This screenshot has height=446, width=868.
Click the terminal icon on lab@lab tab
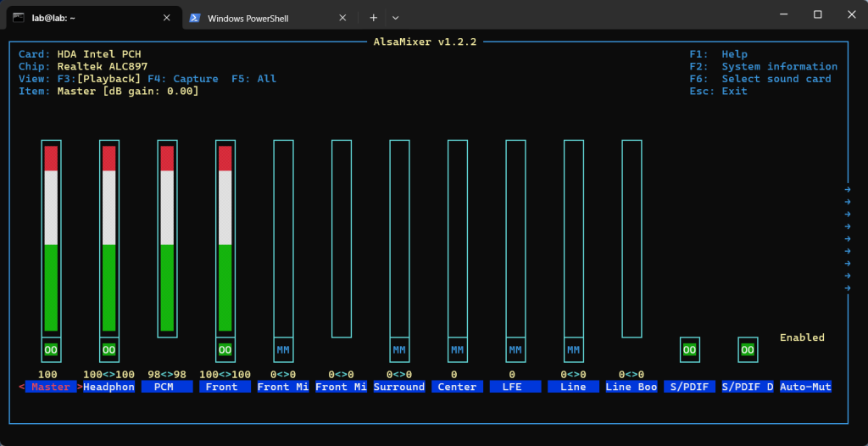pos(18,17)
